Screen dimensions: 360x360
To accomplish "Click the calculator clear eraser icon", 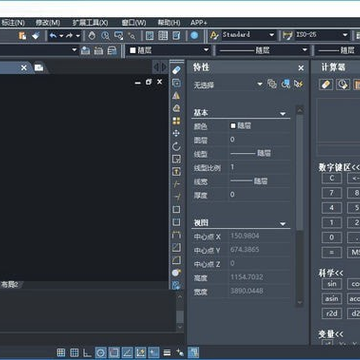I will pos(326,85).
